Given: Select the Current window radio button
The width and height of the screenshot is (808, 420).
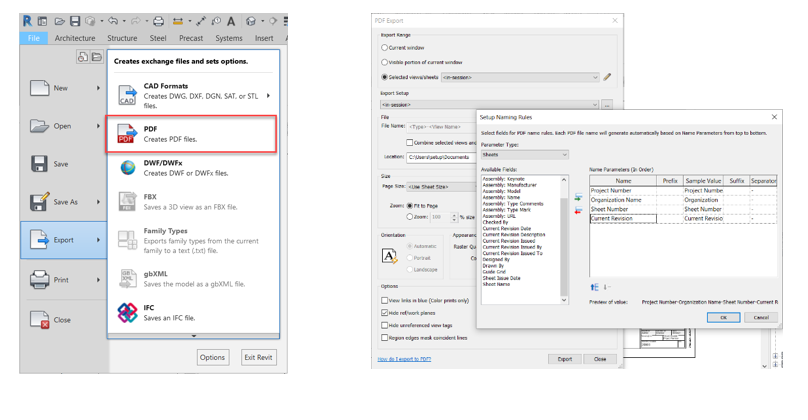Looking at the screenshot, I should pyautogui.click(x=384, y=47).
